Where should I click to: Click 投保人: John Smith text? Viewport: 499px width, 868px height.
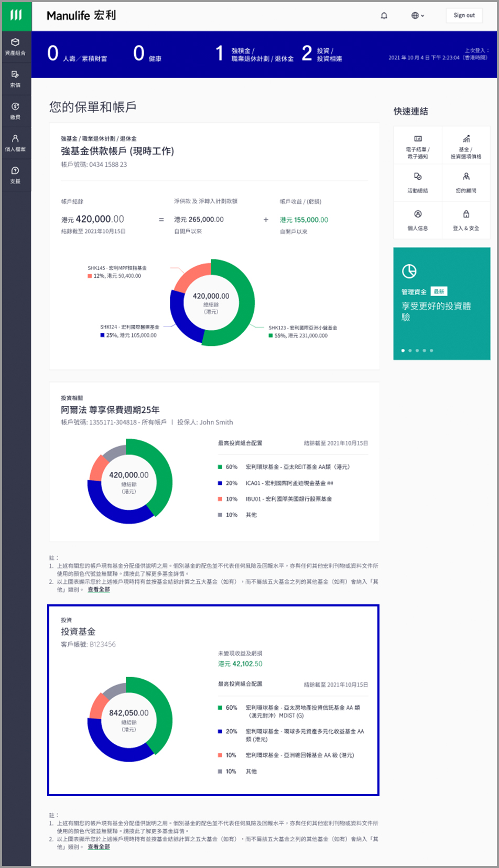click(205, 422)
